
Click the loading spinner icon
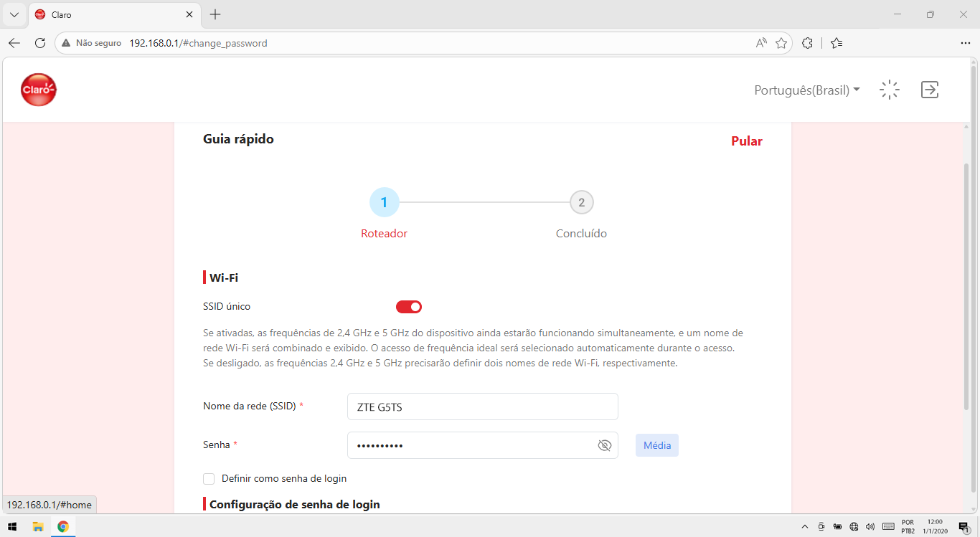coord(890,90)
